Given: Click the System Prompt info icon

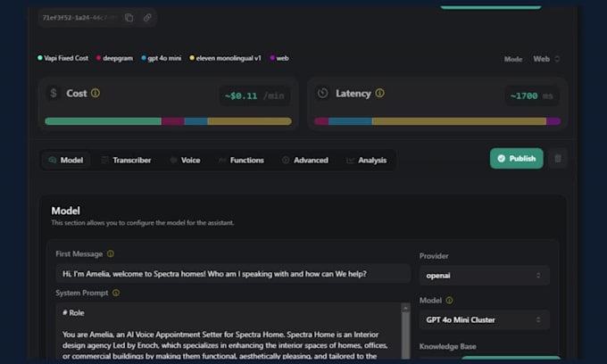Looking at the screenshot, I should click(x=116, y=293).
